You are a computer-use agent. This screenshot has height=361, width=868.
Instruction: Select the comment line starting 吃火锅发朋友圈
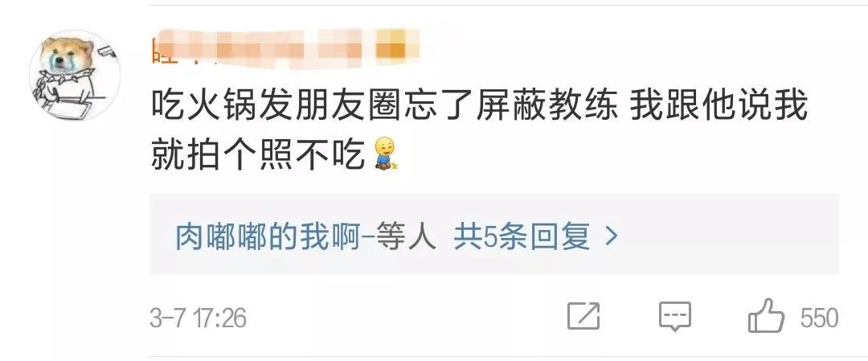[x=479, y=108]
